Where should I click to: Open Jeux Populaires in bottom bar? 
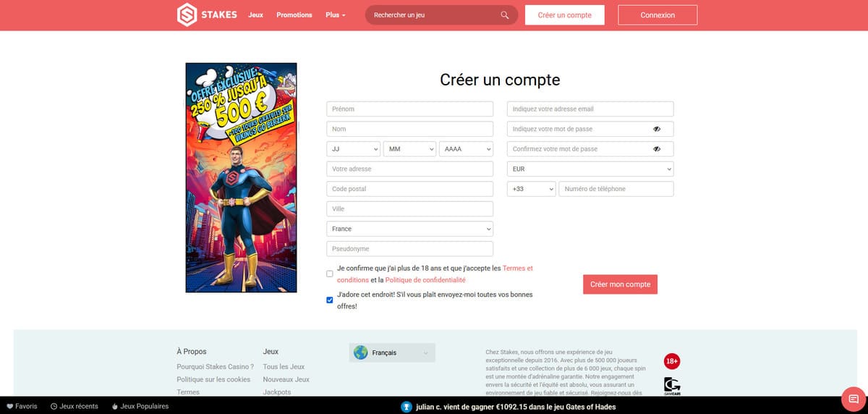click(140, 406)
